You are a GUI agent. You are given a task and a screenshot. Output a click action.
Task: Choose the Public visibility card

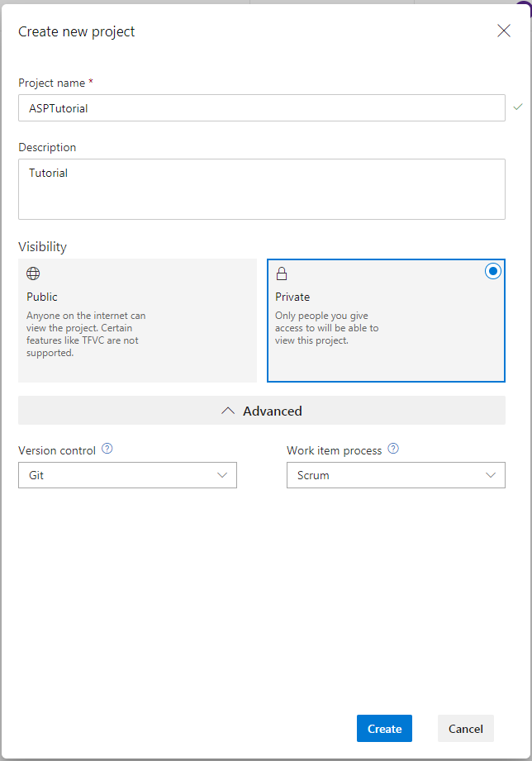137,321
